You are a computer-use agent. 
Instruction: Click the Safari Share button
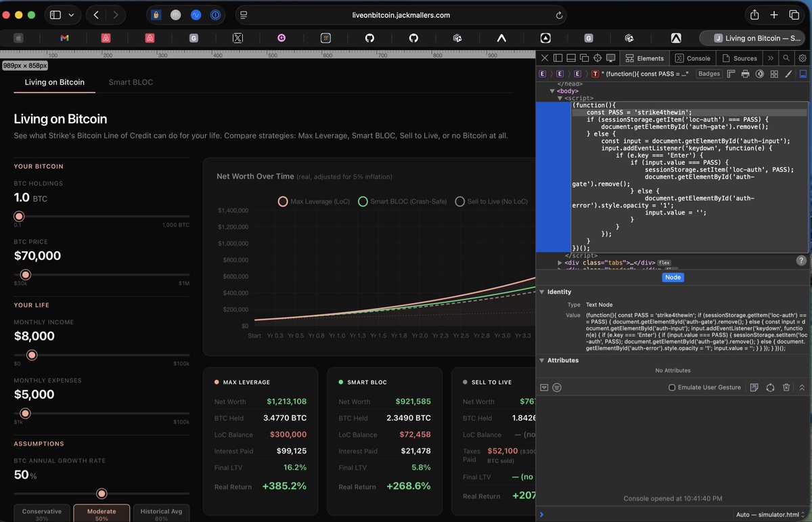pyautogui.click(x=754, y=15)
